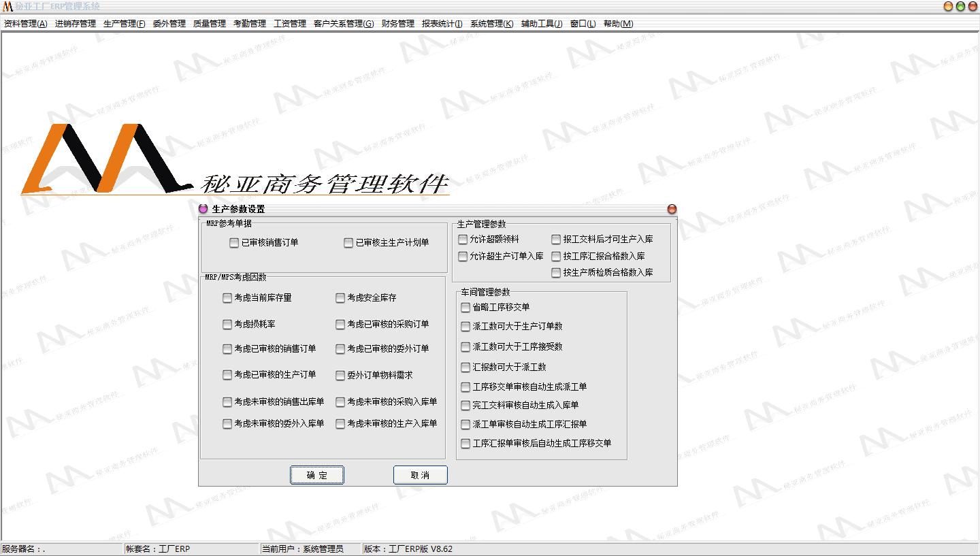980x556 pixels.
Task: Confirm settings with the 确定 button
Action: 317,475
